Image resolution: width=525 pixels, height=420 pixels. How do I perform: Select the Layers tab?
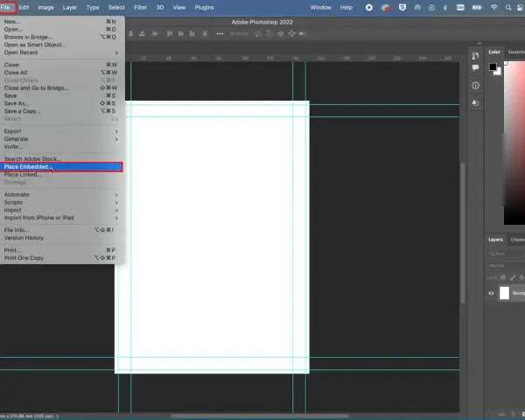tap(495, 240)
